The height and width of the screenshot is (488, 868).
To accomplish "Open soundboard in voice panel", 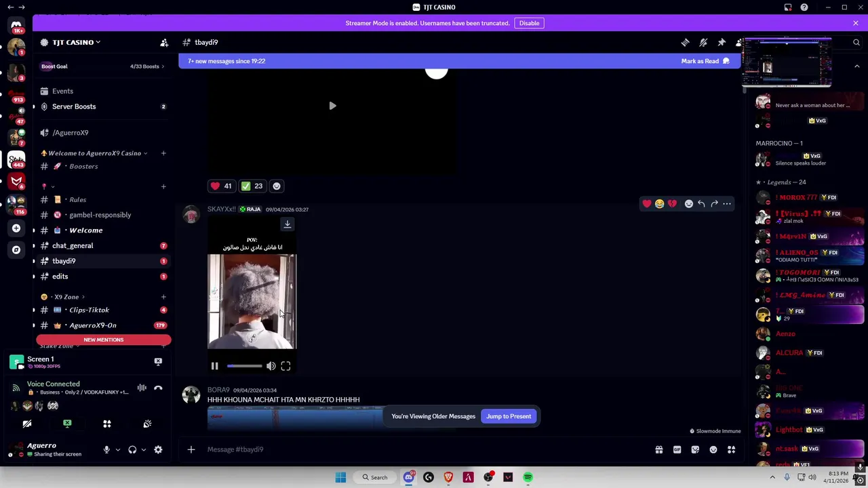I will (147, 424).
